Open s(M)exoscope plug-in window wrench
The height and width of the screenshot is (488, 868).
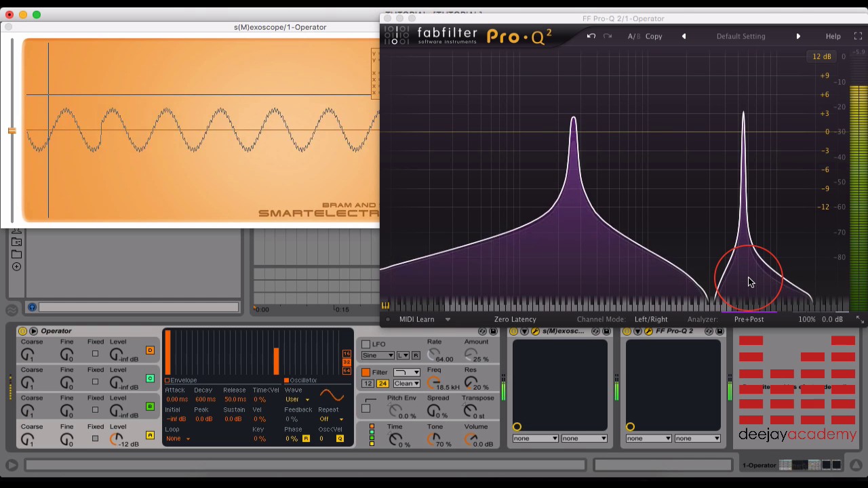[536, 331]
